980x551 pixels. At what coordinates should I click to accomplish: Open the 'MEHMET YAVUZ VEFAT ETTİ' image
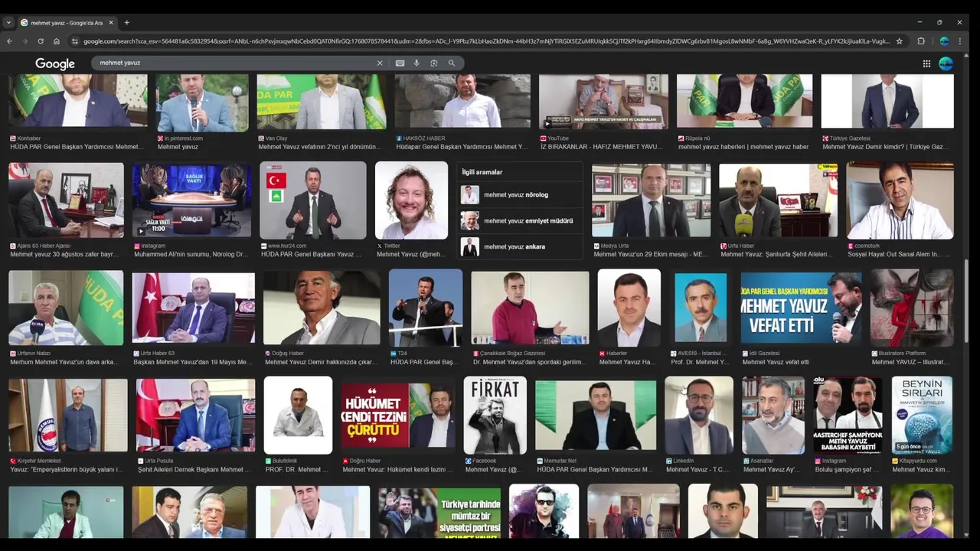pos(801,308)
